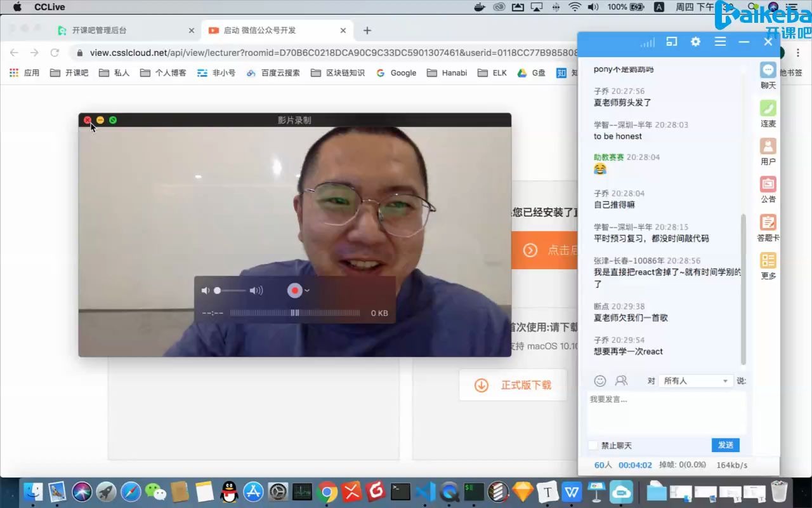Viewport: 812px width, 508px height.
Task: Expand the Hanabi bookmark folder
Action: coord(447,73)
